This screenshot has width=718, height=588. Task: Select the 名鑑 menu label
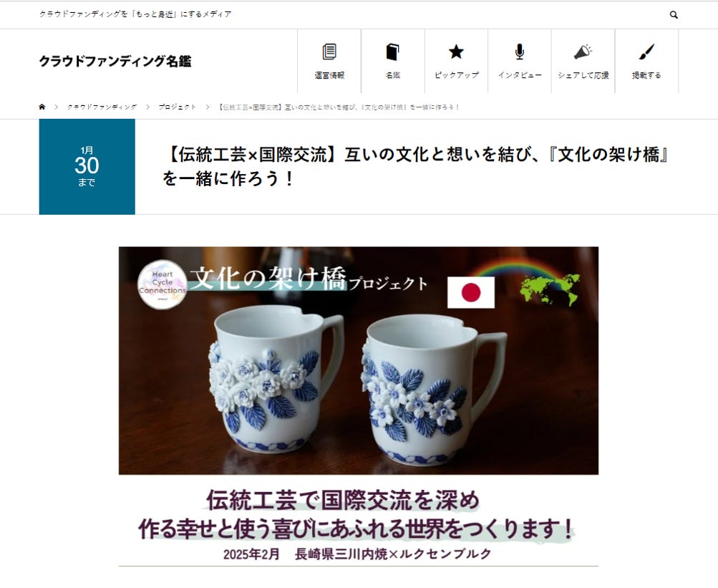coord(392,75)
